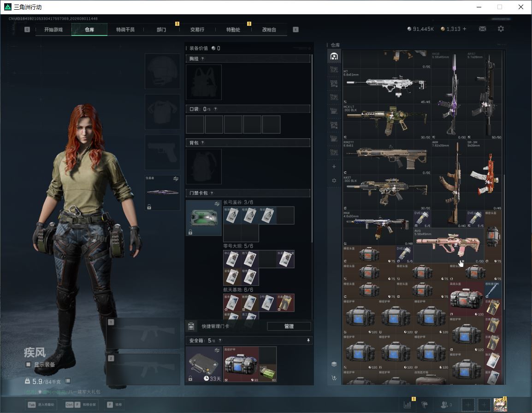
Task: Open the 交易行 tab
Action: (197, 29)
